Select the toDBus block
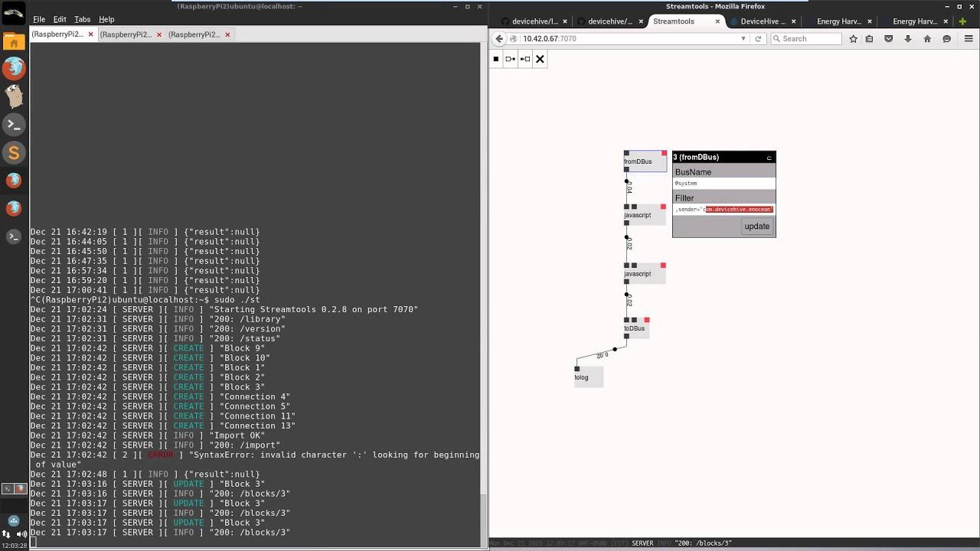 tap(636, 328)
